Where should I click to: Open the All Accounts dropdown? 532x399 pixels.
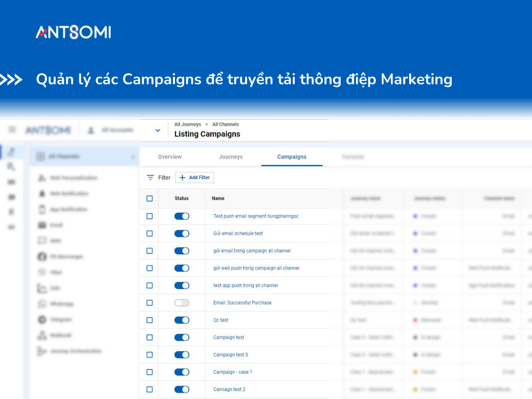tap(111, 130)
